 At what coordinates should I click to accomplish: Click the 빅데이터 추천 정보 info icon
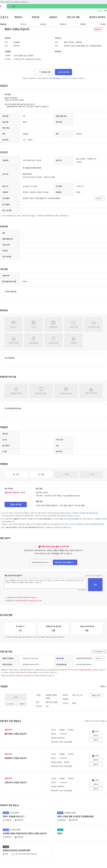point(18,805)
